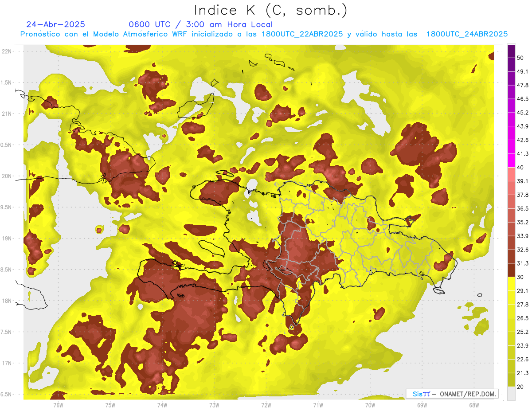Click the colorbar value '32.6'
The image size is (532, 411).
[522, 250]
